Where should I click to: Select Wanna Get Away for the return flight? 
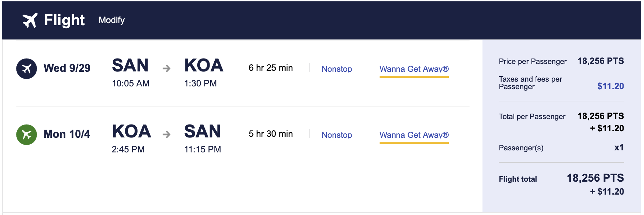(x=414, y=135)
